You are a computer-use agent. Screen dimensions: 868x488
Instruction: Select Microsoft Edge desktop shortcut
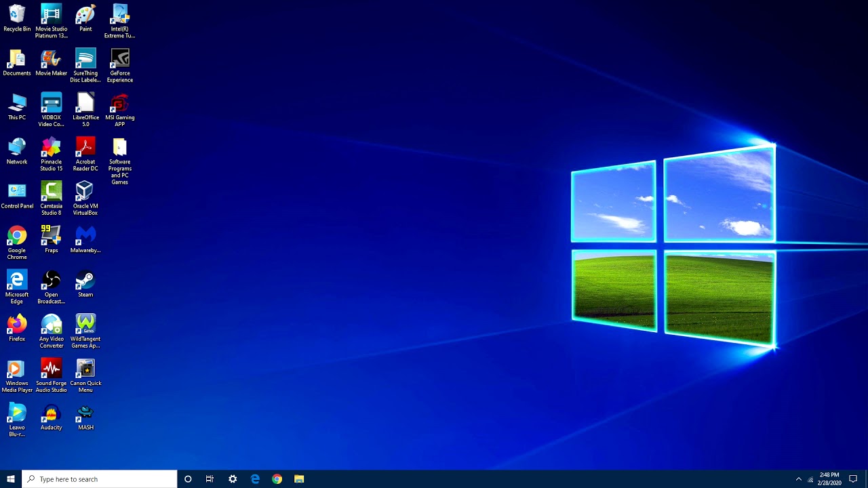click(x=17, y=287)
